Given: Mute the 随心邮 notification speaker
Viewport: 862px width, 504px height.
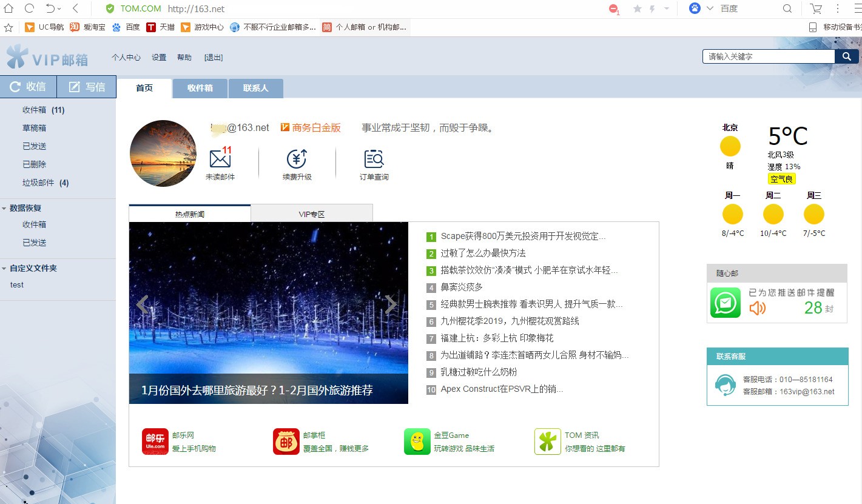Looking at the screenshot, I should point(758,307).
